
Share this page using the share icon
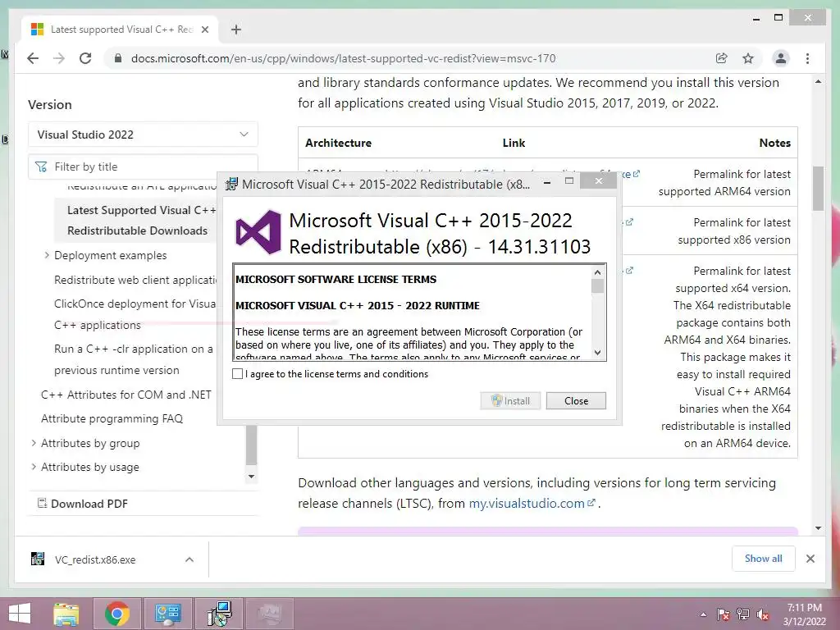[722, 58]
